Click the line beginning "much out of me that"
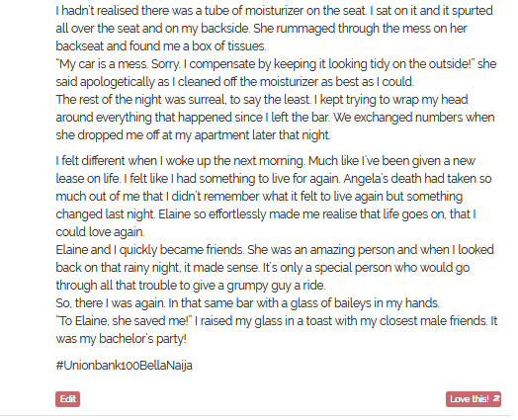 (x=259, y=197)
